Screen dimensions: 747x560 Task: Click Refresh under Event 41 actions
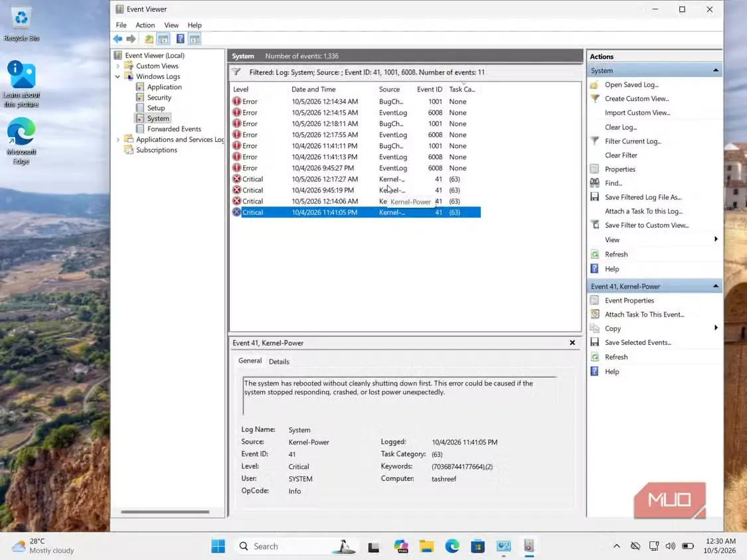[x=616, y=357]
